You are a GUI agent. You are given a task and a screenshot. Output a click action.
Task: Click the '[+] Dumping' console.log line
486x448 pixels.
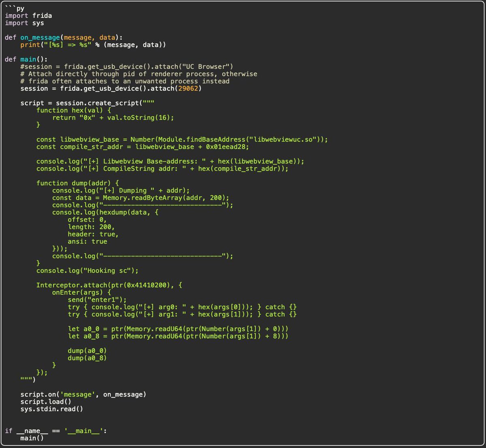click(121, 190)
